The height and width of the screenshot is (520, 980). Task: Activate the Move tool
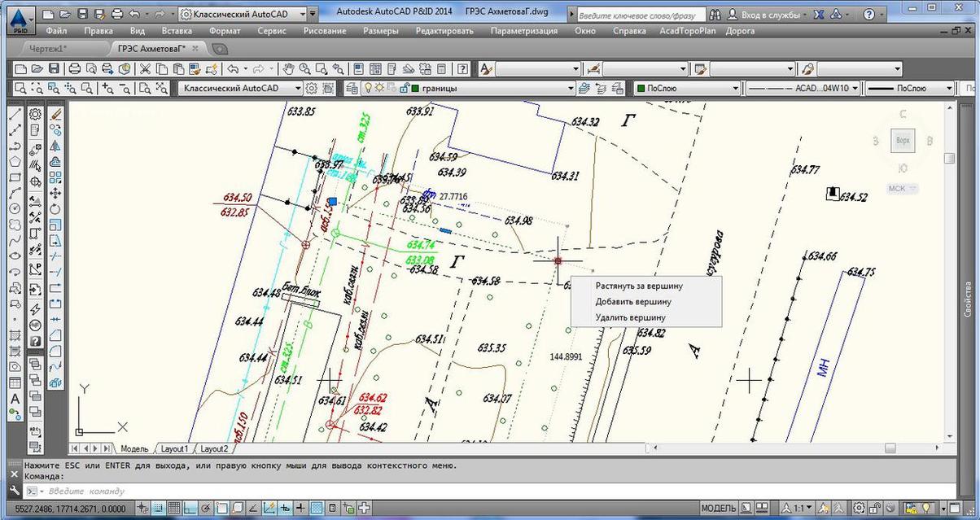point(55,193)
